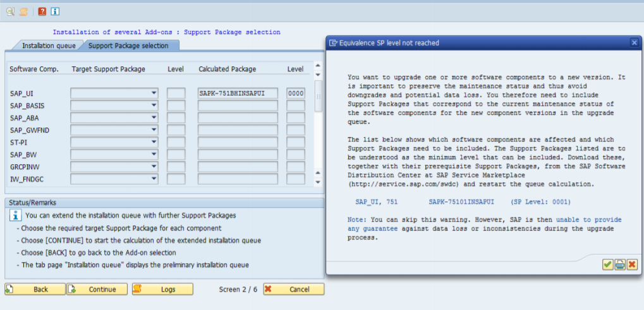Confirm the dialog with the green checkmark

point(608,265)
